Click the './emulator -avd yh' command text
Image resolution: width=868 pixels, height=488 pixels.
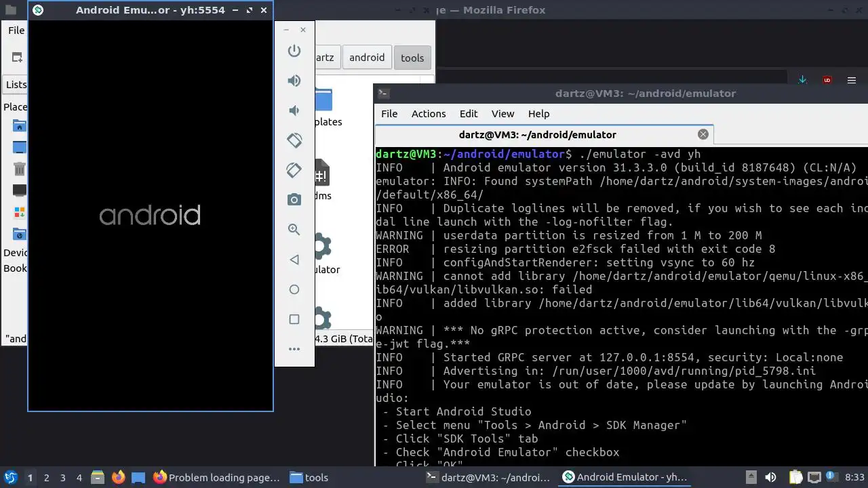(640, 154)
